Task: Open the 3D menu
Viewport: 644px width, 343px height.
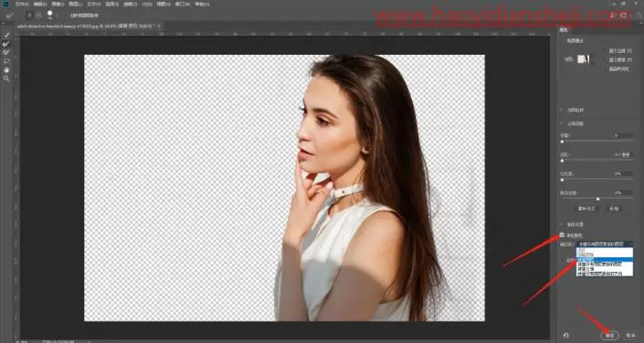Action: pyautogui.click(x=147, y=5)
